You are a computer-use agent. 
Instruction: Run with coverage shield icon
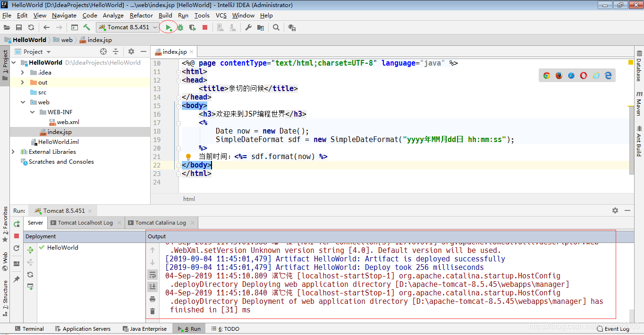[x=192, y=27]
